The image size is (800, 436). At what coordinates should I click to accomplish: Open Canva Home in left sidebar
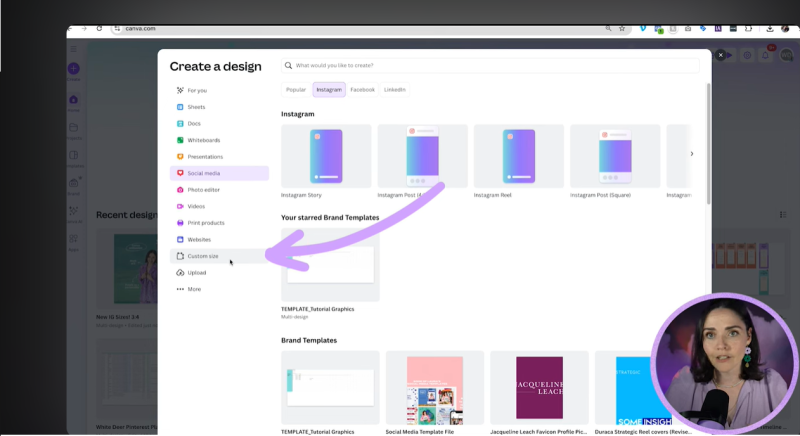pos(73,102)
